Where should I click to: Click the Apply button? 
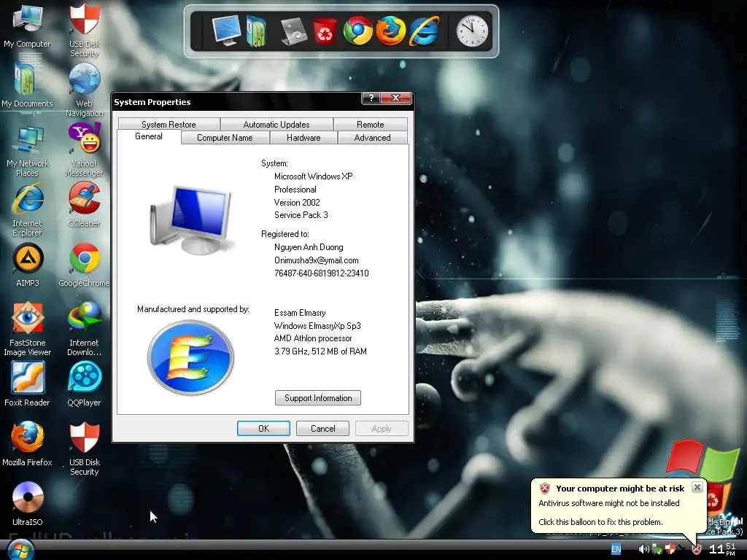(382, 429)
